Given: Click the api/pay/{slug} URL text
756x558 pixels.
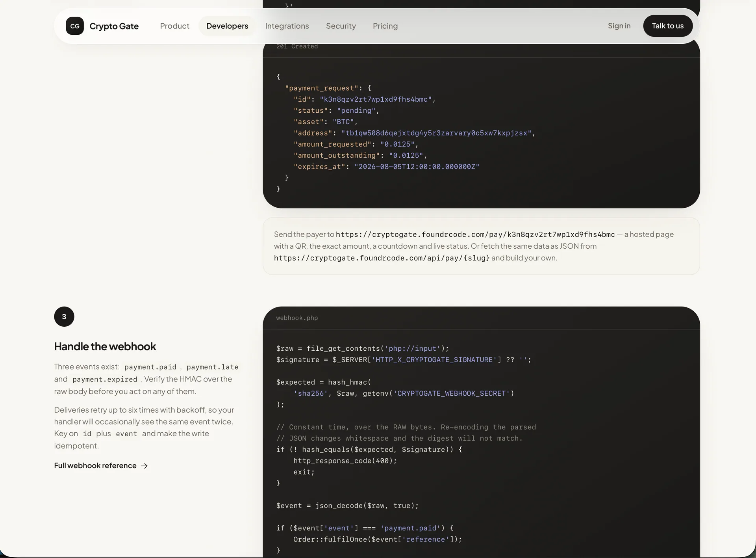Looking at the screenshot, I should [382, 258].
